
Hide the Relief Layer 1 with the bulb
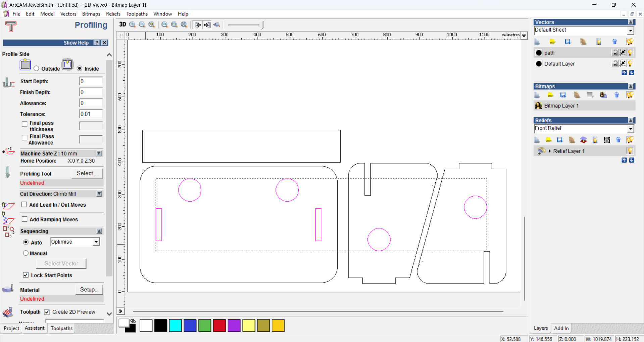pos(630,151)
